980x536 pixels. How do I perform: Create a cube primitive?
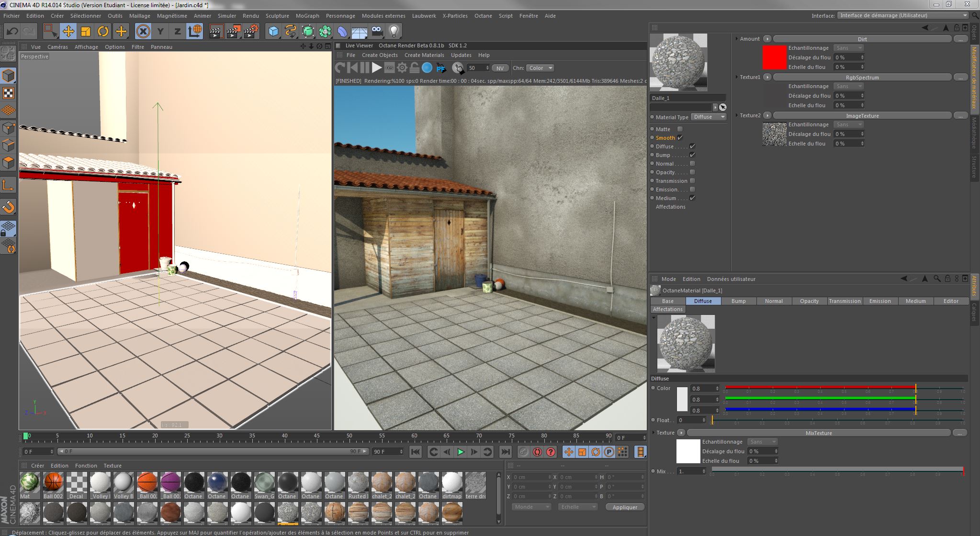(273, 32)
